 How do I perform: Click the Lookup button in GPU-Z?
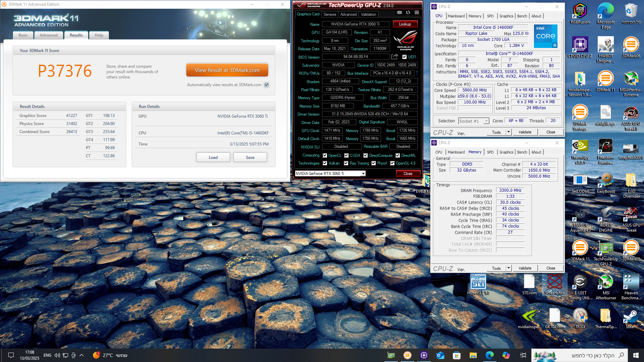(405, 24)
